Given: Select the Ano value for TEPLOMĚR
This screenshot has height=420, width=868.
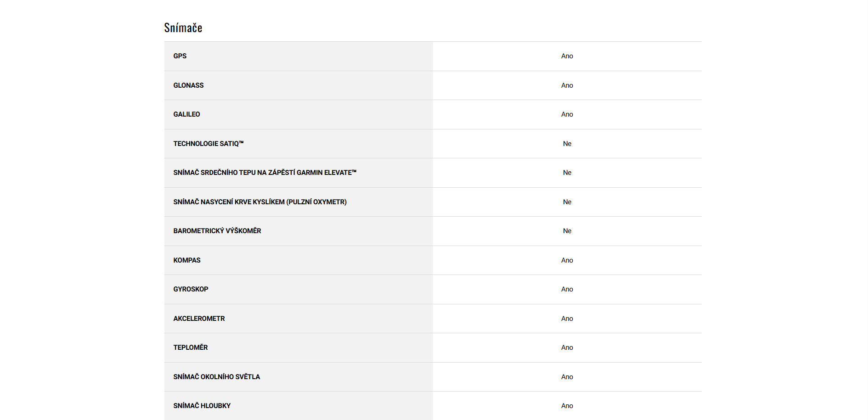Looking at the screenshot, I should (567, 347).
